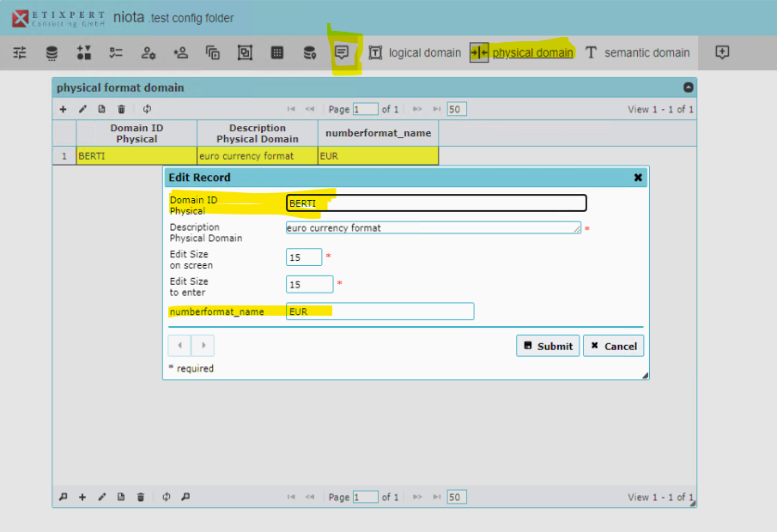The image size is (777, 532).
Task: Close the Edit Record dialog
Action: click(x=638, y=178)
